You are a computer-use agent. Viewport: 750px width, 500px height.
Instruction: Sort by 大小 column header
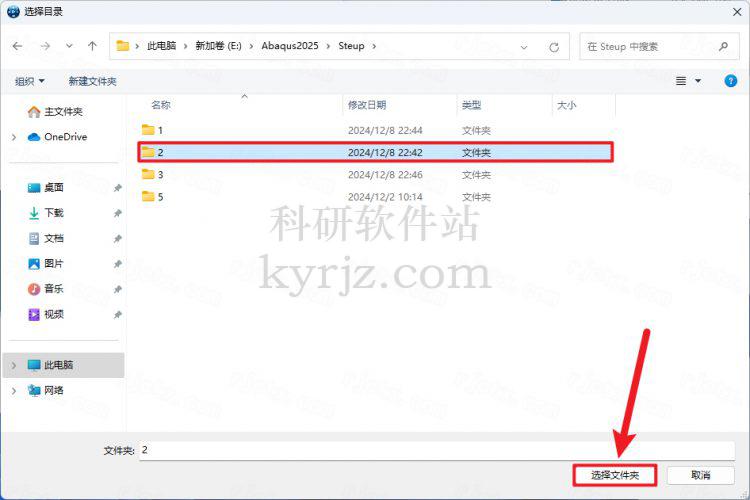click(566, 105)
